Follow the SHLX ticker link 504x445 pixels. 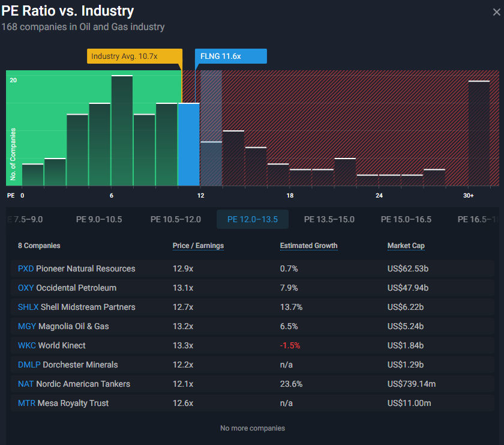coord(28,307)
